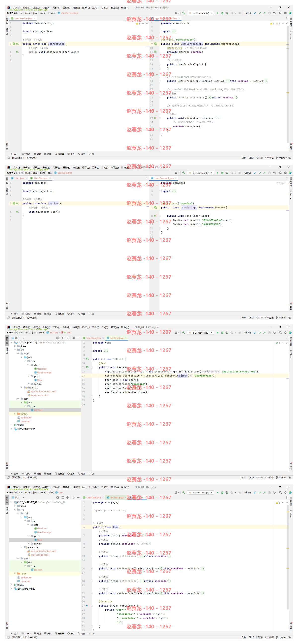Click run gutter icon beside test() method
Screen dimensions: 298x644
pyautogui.click(x=87, y=367)
